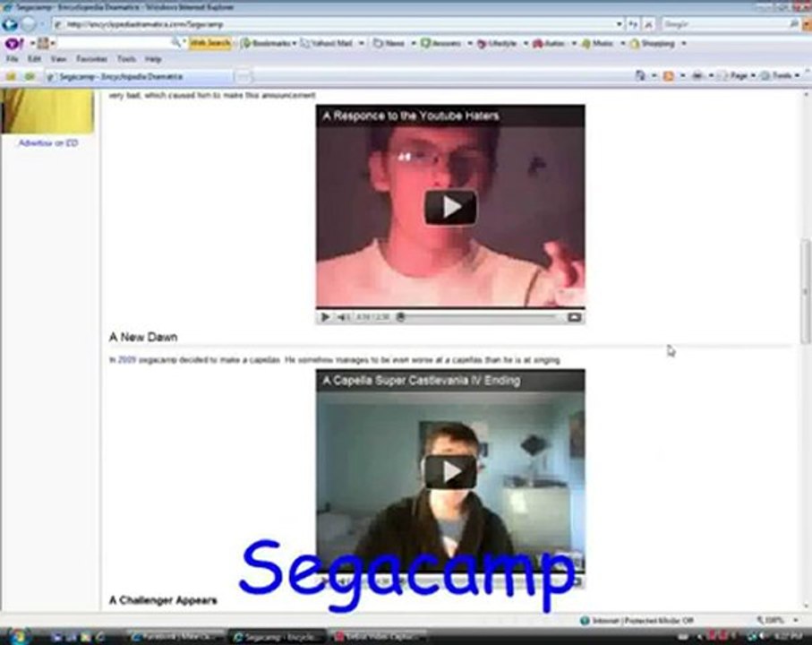
Task: Click the Web Search button
Action: [x=209, y=44]
